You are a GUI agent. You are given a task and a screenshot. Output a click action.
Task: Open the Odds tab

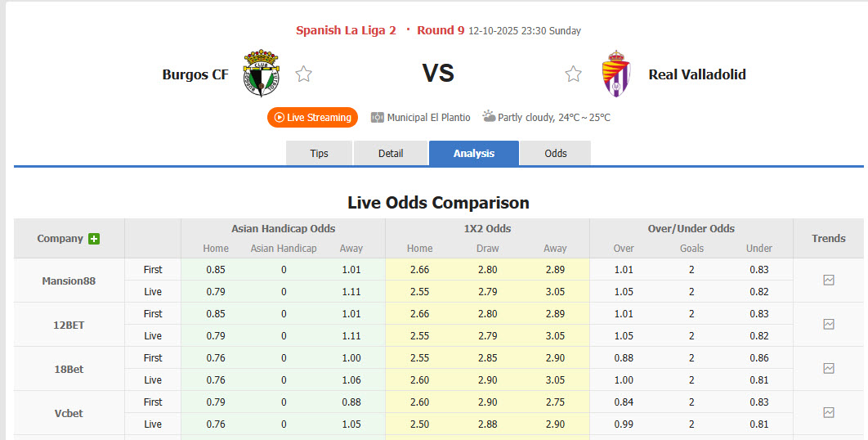(x=556, y=153)
